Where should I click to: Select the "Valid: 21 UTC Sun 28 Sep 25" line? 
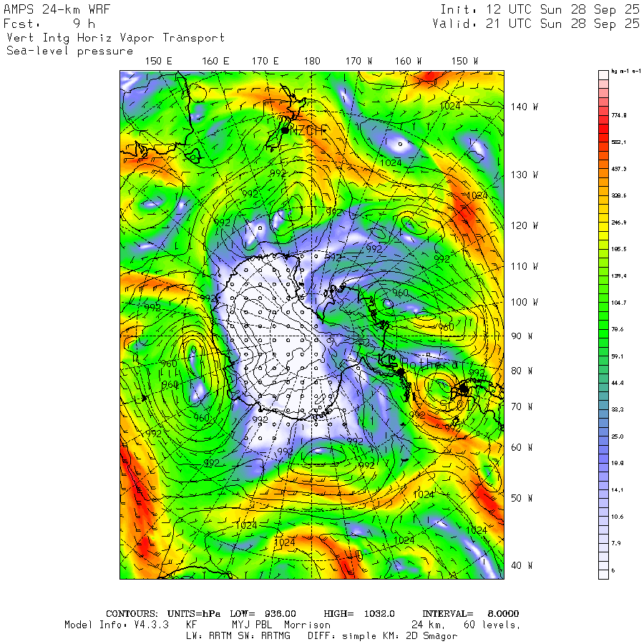[535, 24]
